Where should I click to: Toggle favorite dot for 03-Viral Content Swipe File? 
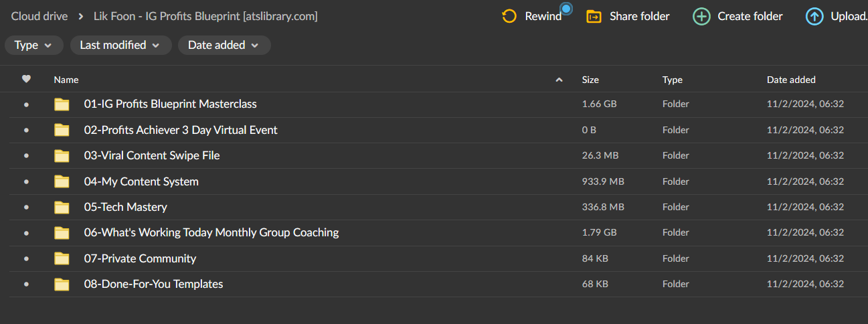click(x=26, y=156)
